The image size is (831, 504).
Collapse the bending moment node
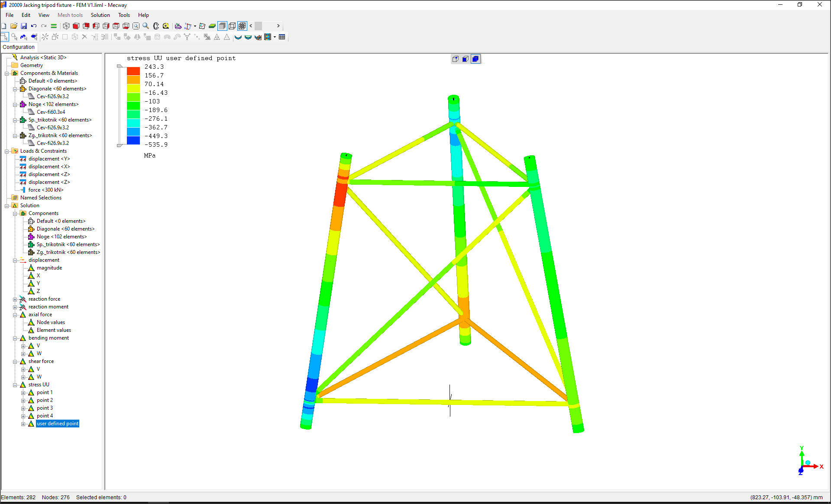[15, 338]
